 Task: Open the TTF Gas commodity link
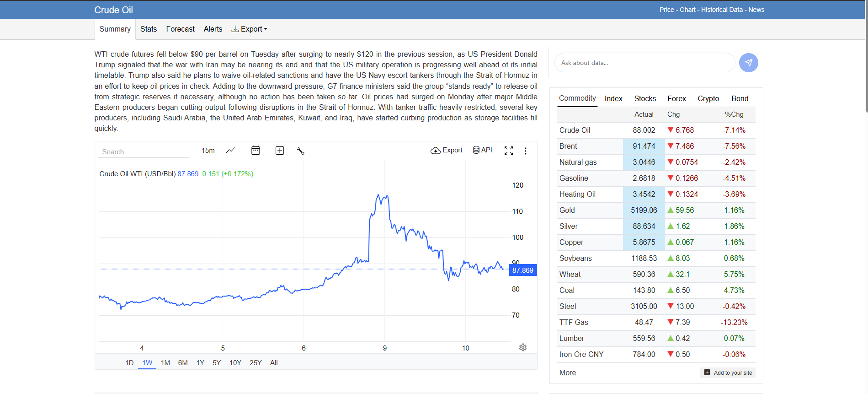574,322
